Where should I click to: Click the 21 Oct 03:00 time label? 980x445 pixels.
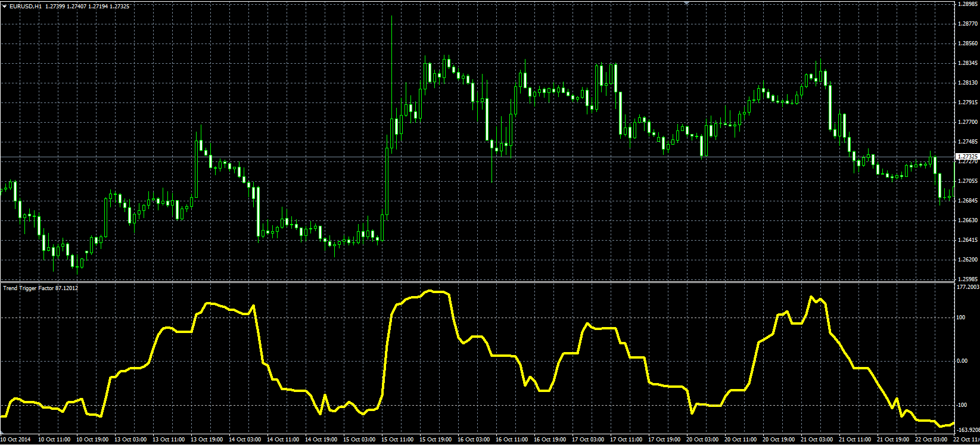(817, 440)
